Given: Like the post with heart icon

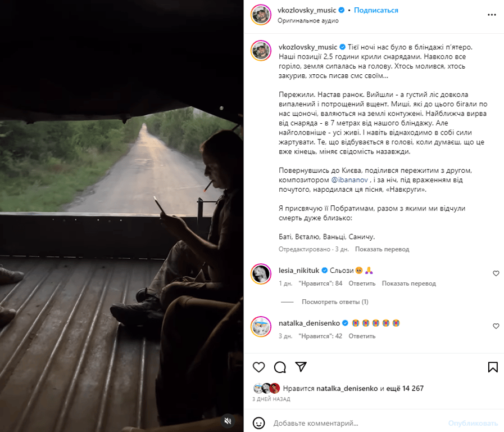Looking at the screenshot, I should (x=259, y=367).
